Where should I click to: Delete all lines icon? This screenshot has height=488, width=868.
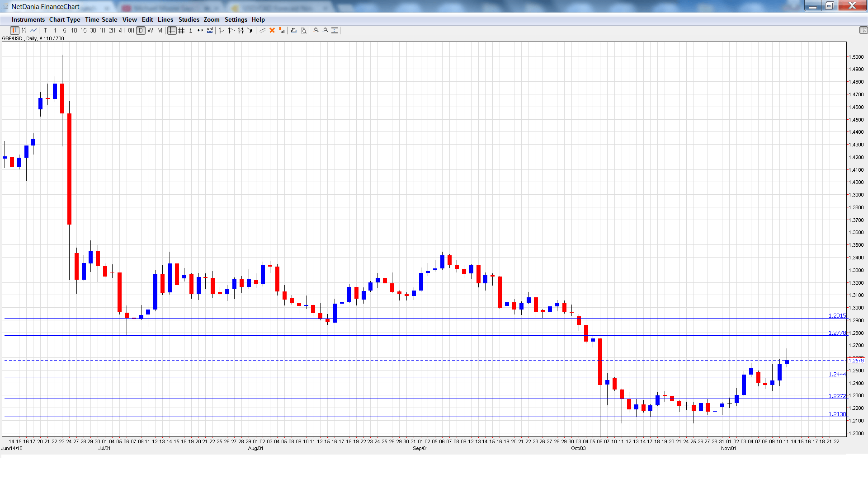pos(282,30)
